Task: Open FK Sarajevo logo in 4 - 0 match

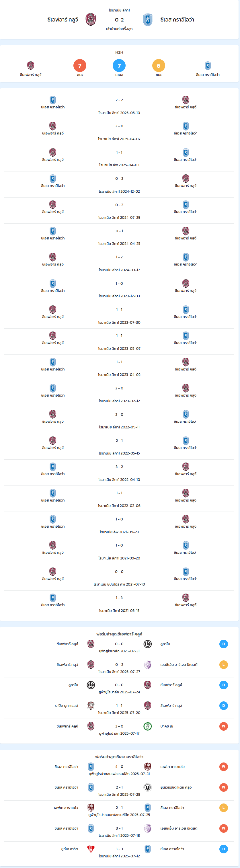Action: pyautogui.click(x=148, y=766)
